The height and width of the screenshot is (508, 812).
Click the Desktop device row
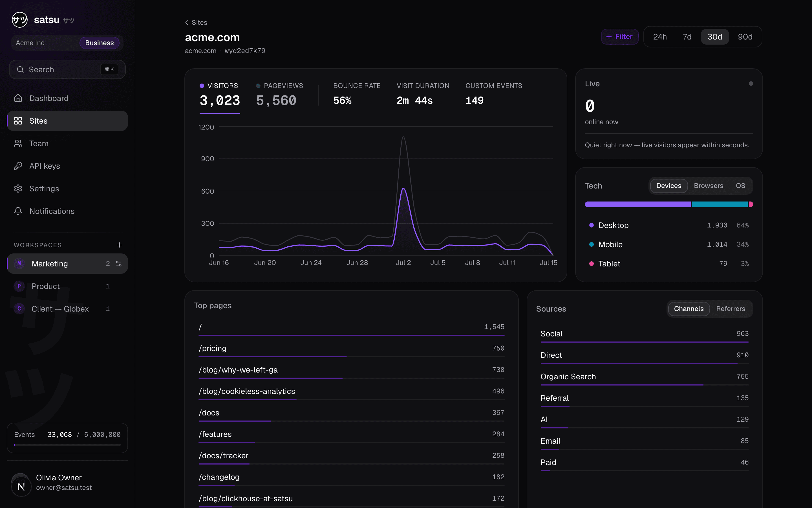point(669,225)
